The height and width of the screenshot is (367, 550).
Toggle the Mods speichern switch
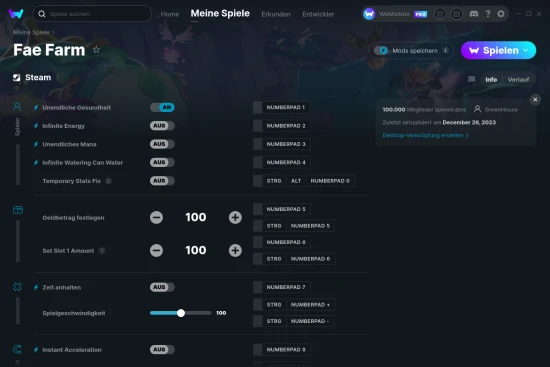point(381,51)
